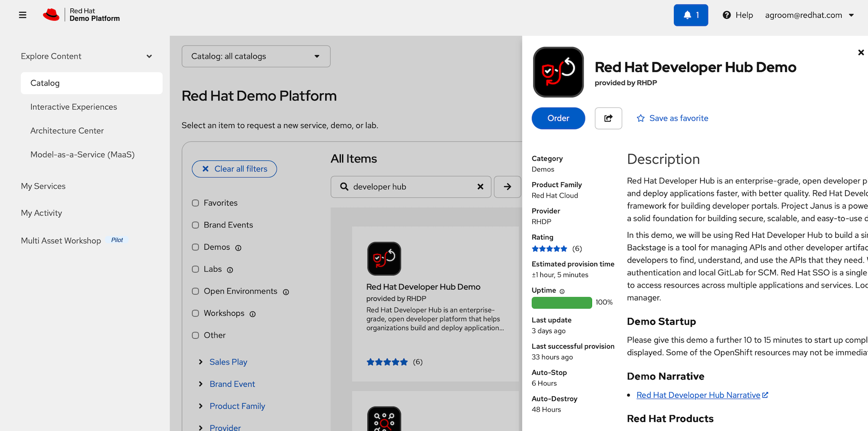The width and height of the screenshot is (868, 431).
Task: Click the Red Hat Demo Platform logo
Action: (x=81, y=15)
